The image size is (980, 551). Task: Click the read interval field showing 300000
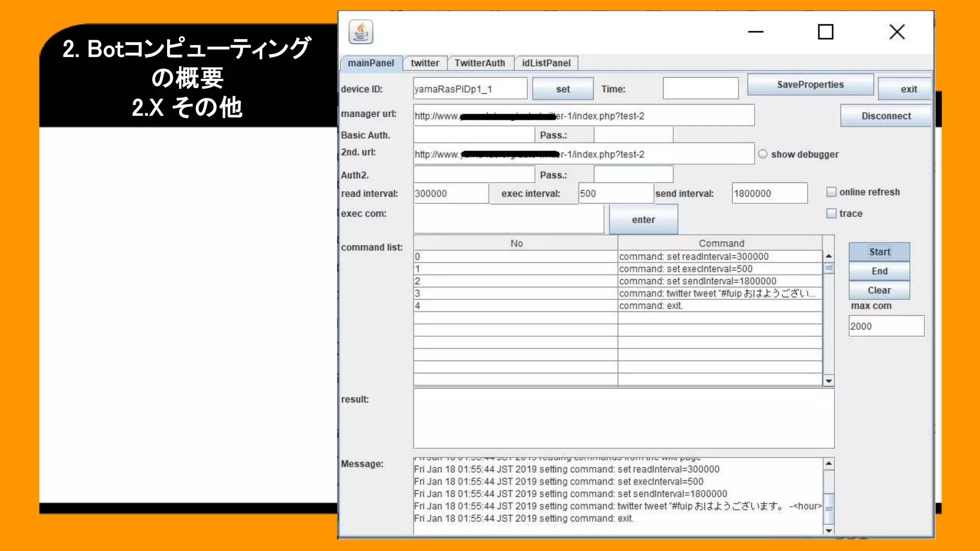(451, 193)
